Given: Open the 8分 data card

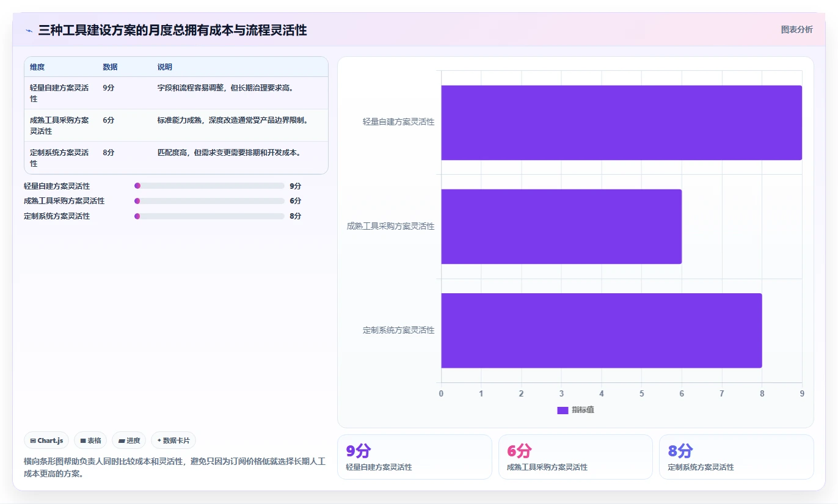Looking at the screenshot, I should pos(736,457).
